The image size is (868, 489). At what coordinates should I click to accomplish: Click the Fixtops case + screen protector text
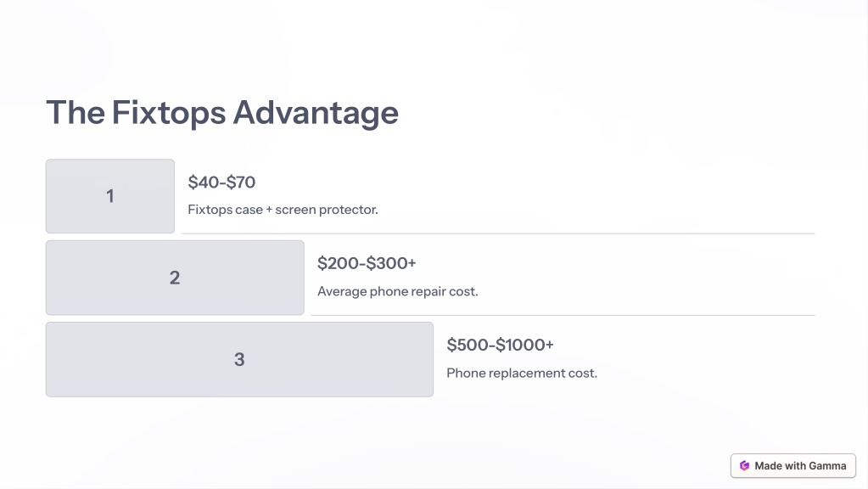[x=283, y=210]
